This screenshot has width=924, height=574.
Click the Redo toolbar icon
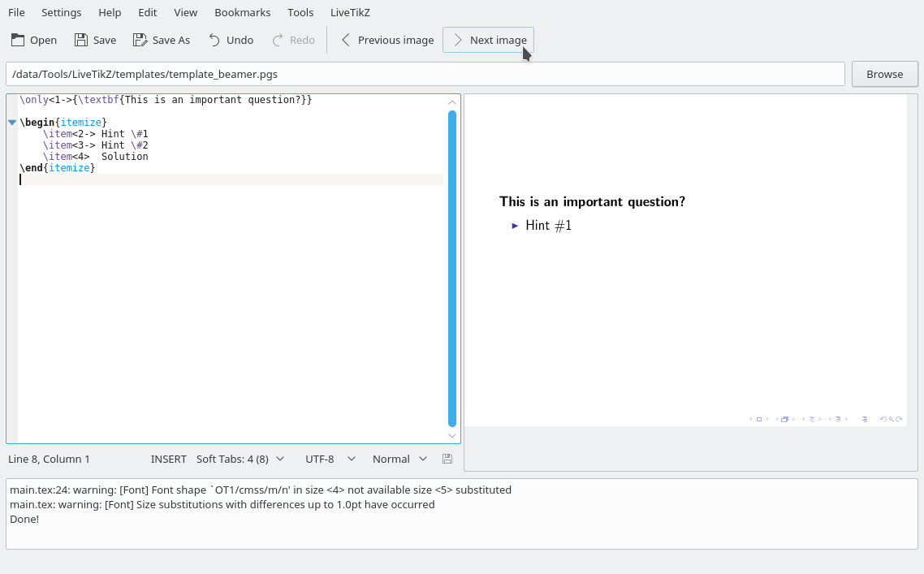point(292,39)
